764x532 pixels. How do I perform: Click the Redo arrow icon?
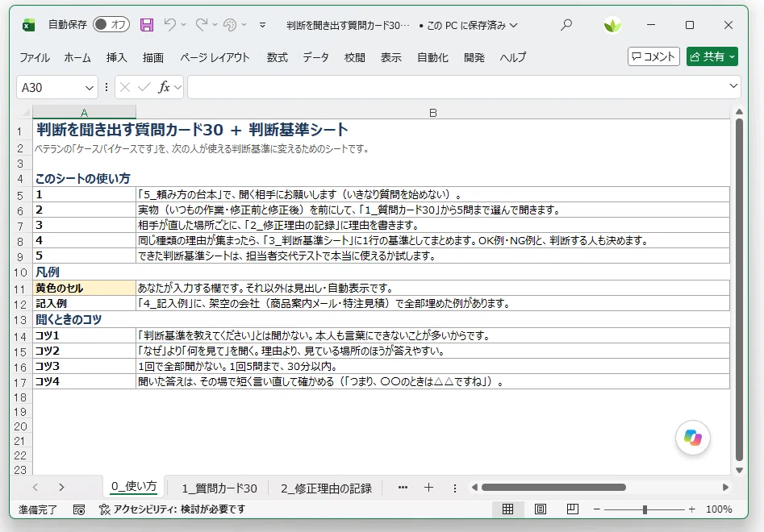[201, 24]
